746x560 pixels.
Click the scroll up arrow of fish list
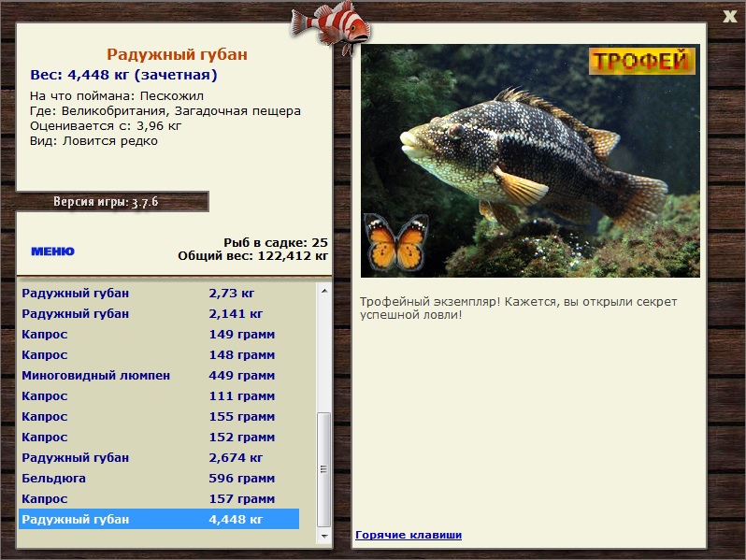pos(324,291)
